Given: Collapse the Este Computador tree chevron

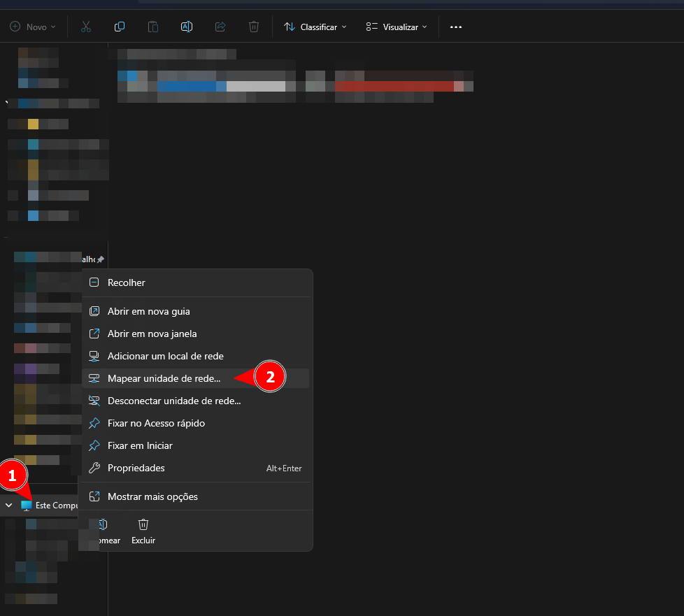Looking at the screenshot, I should tap(9, 505).
